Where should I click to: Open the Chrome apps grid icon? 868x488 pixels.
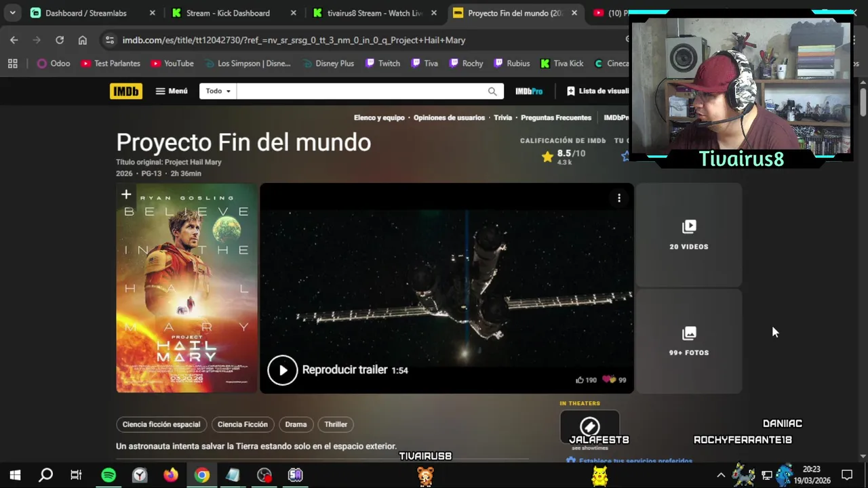tap(12, 63)
